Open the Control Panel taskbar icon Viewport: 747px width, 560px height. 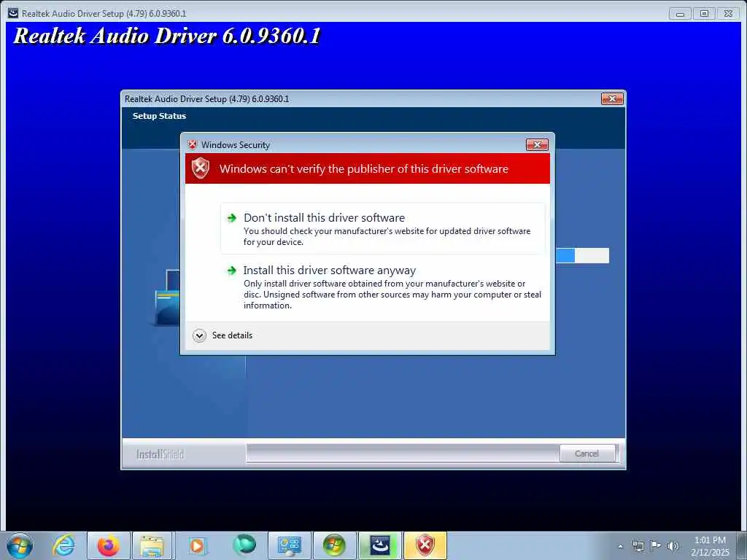[x=289, y=545]
